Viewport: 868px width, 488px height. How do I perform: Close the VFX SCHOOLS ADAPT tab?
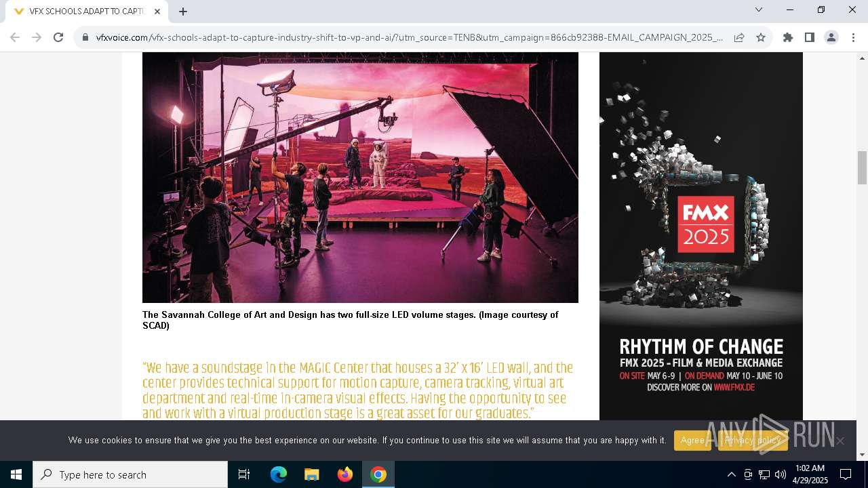[x=157, y=12]
